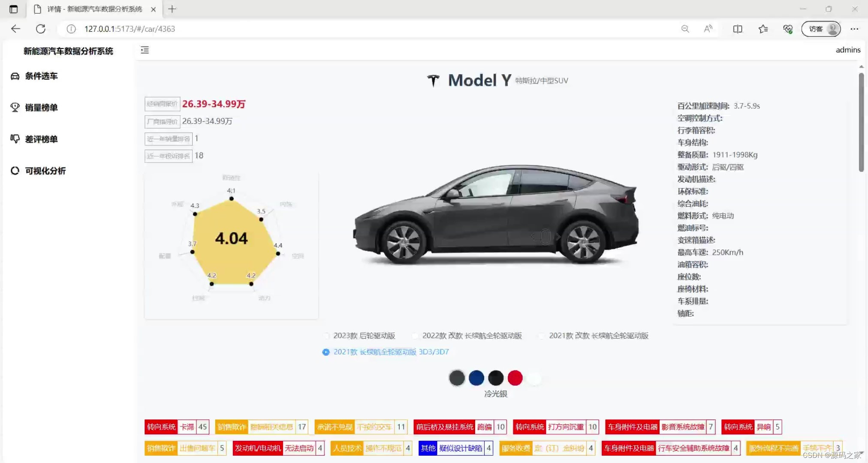
Task: Click the admins account menu item
Action: click(x=847, y=50)
